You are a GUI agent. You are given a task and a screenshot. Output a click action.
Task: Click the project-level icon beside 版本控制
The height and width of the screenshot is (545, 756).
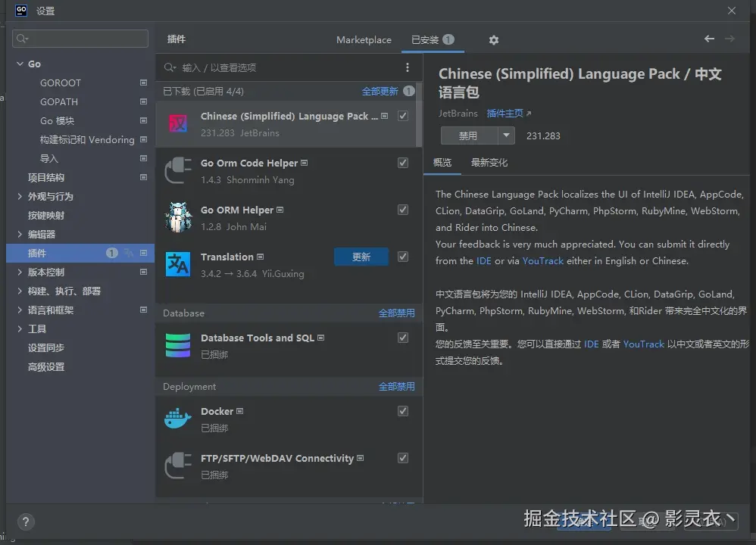click(143, 272)
